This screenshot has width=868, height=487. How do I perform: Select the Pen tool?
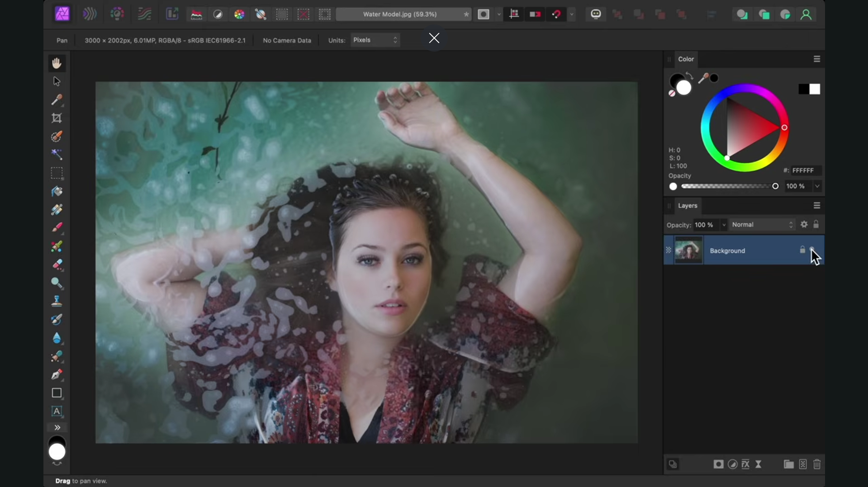point(57,374)
